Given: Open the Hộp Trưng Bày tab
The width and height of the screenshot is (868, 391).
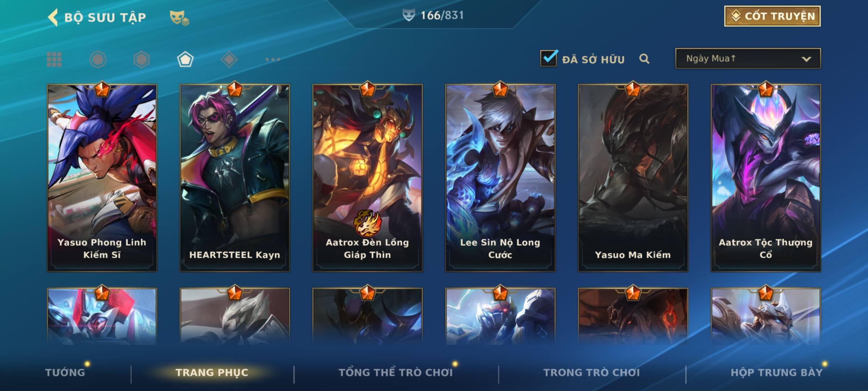Looking at the screenshot, I should [776, 373].
